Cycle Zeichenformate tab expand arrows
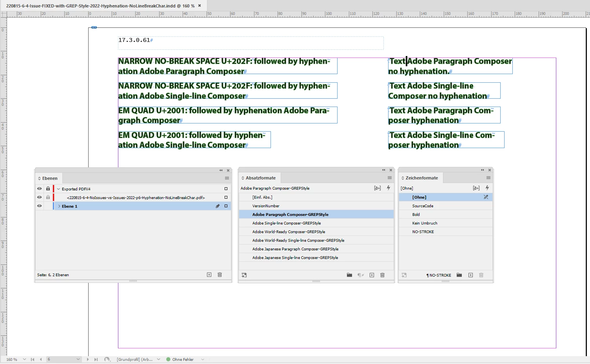Viewport: 590px width, 364px height. [403, 178]
